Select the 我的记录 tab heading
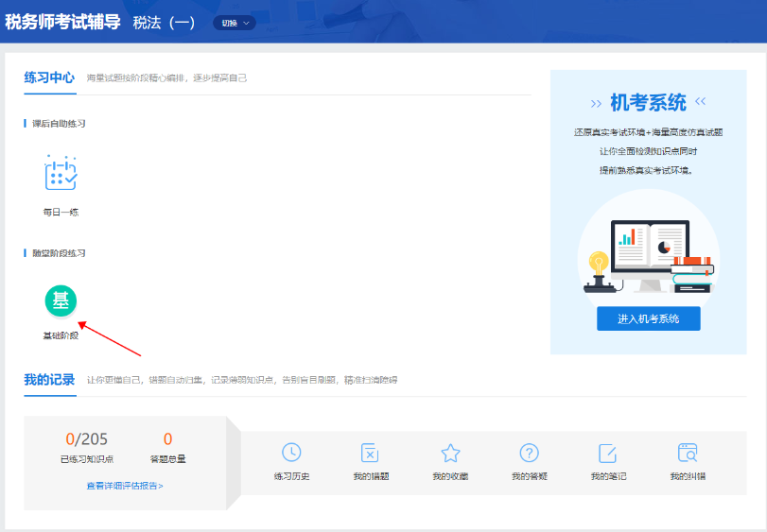Screen dimensions: 767x532 [x=49, y=380]
